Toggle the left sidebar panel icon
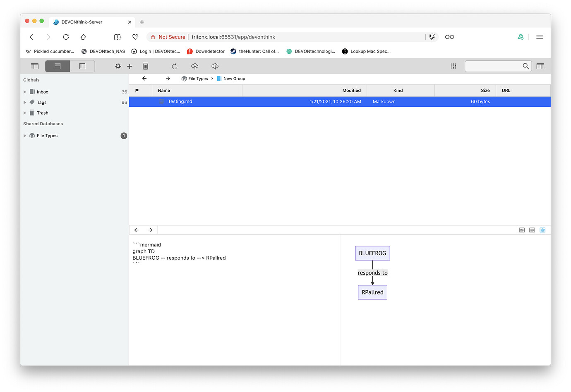 pyautogui.click(x=34, y=66)
